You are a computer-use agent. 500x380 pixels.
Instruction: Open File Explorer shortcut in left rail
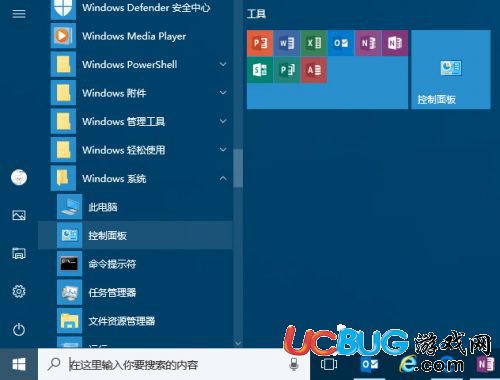tap(19, 253)
